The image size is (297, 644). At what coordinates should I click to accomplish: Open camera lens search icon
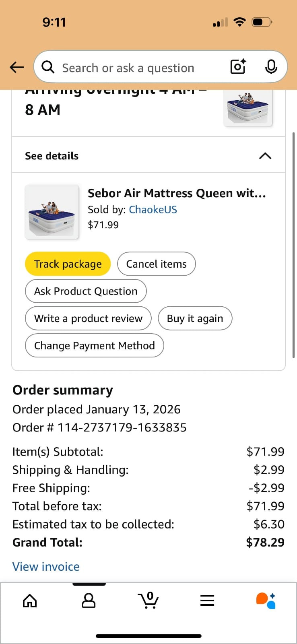238,67
